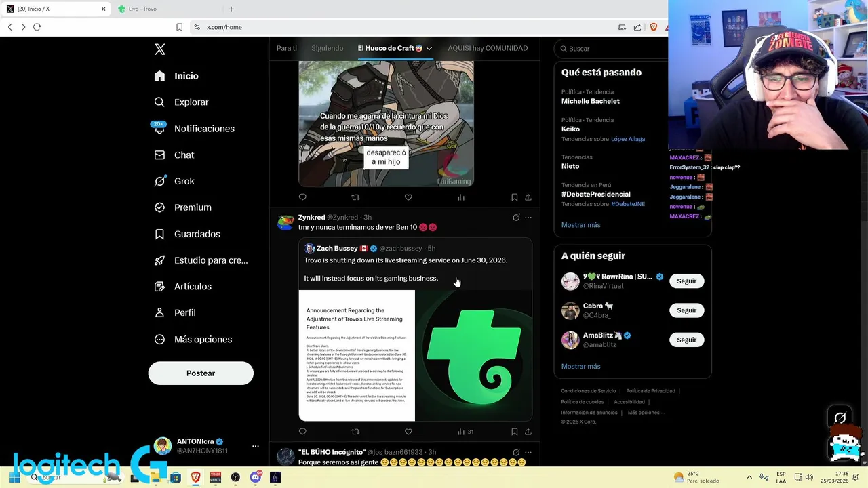This screenshot has width=868, height=488.
Task: Open Trovo announcement document image
Action: click(x=357, y=356)
